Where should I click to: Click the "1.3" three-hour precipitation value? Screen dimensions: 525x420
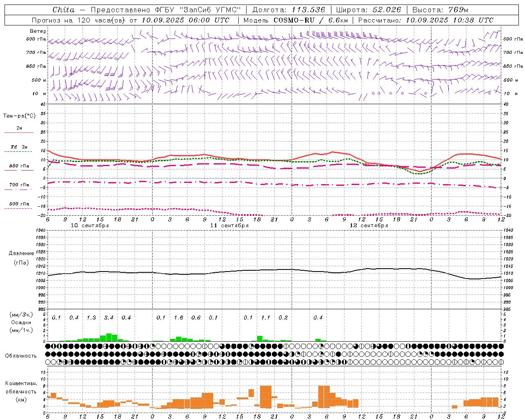[91, 318]
